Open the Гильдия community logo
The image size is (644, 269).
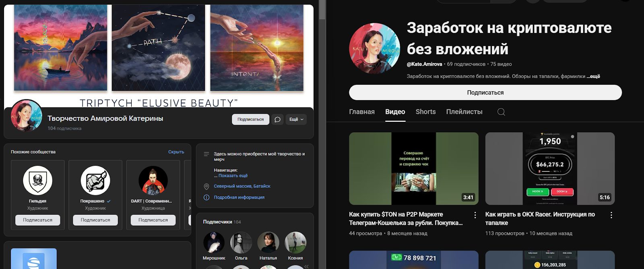[x=37, y=181]
